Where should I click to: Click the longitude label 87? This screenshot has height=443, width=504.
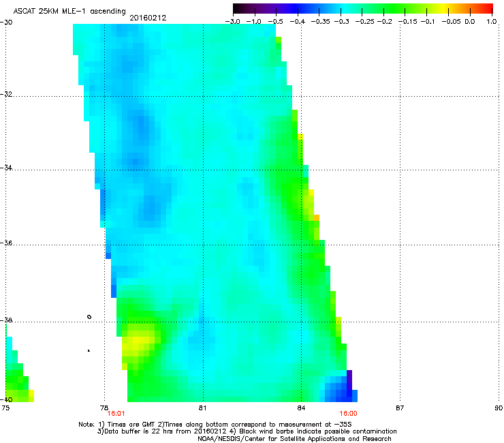[400, 408]
